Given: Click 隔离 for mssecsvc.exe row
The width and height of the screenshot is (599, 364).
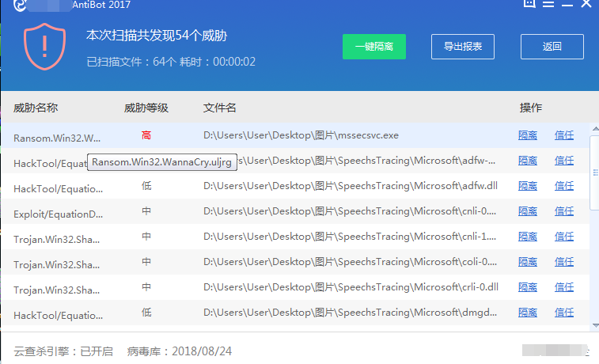Looking at the screenshot, I should (528, 135).
